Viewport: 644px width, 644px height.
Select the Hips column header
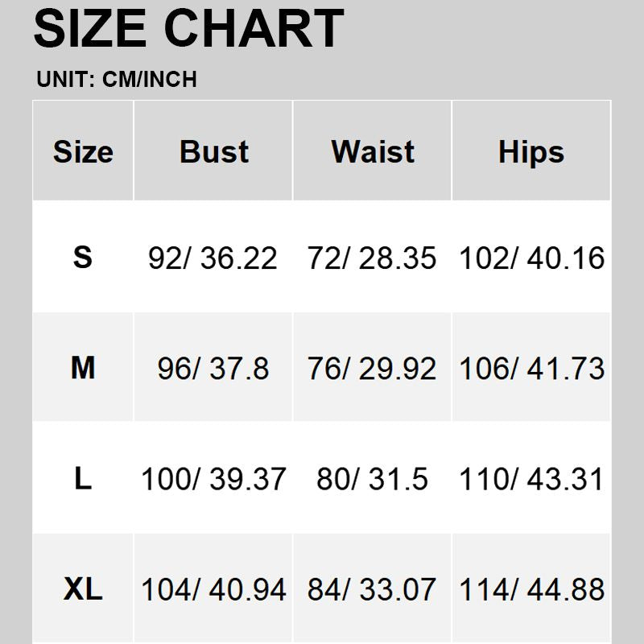pyautogui.click(x=531, y=151)
